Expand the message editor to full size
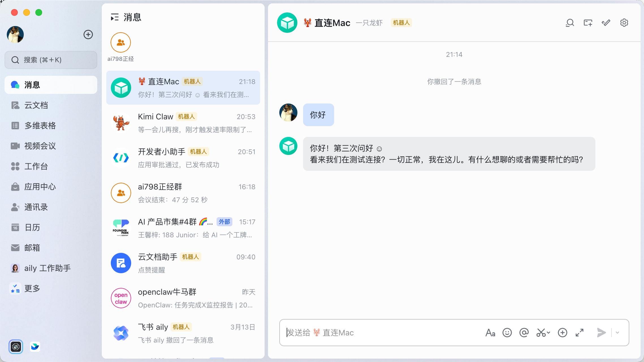Viewport: 644px width, 362px height. pyautogui.click(x=580, y=333)
